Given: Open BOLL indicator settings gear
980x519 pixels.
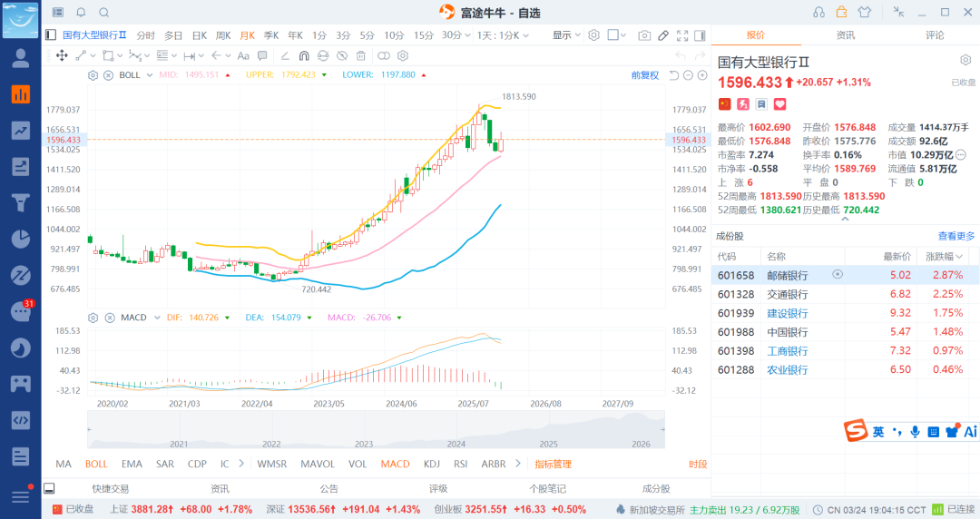Looking at the screenshot, I should (x=93, y=74).
